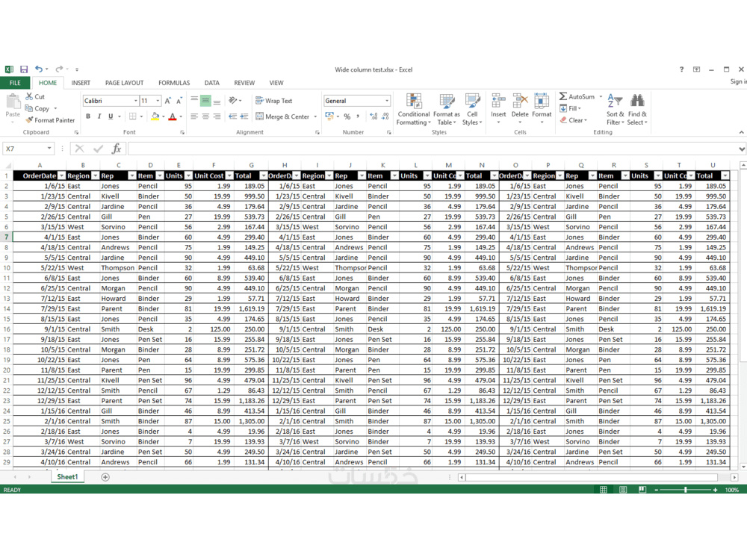This screenshot has height=560, width=747.
Task: Click the Select All corner of the grid
Action: 7,165
